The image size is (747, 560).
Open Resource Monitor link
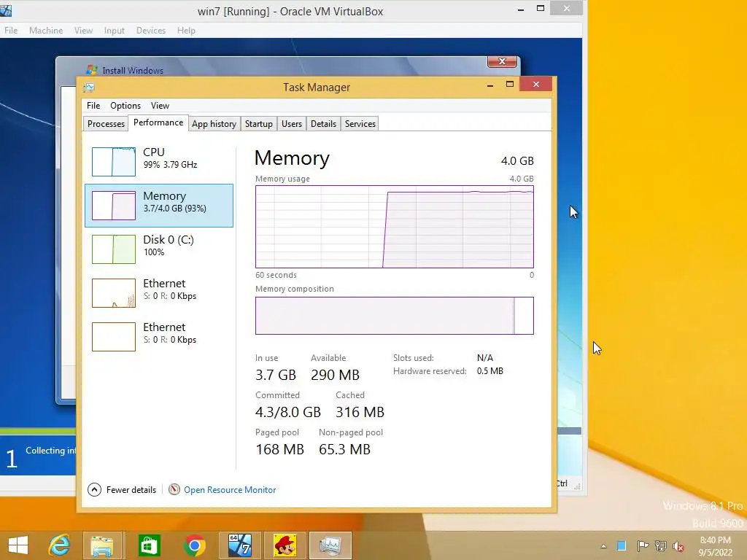(x=230, y=489)
